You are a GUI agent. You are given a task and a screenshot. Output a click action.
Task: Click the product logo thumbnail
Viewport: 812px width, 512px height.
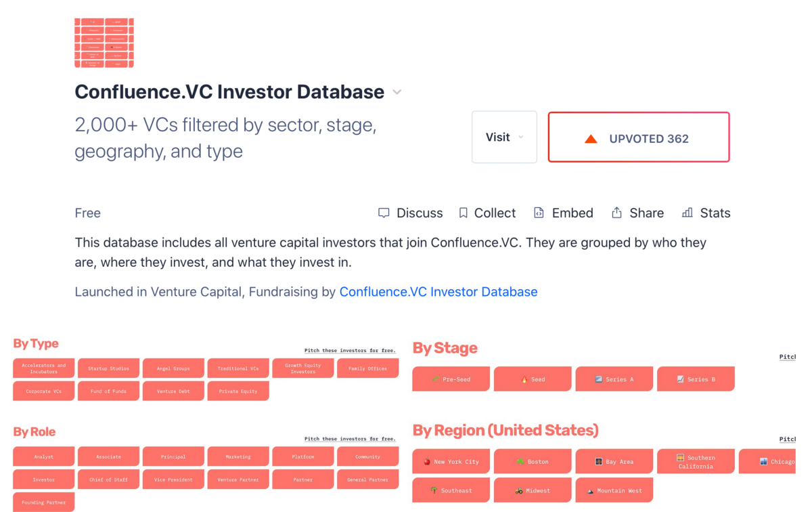[104, 43]
